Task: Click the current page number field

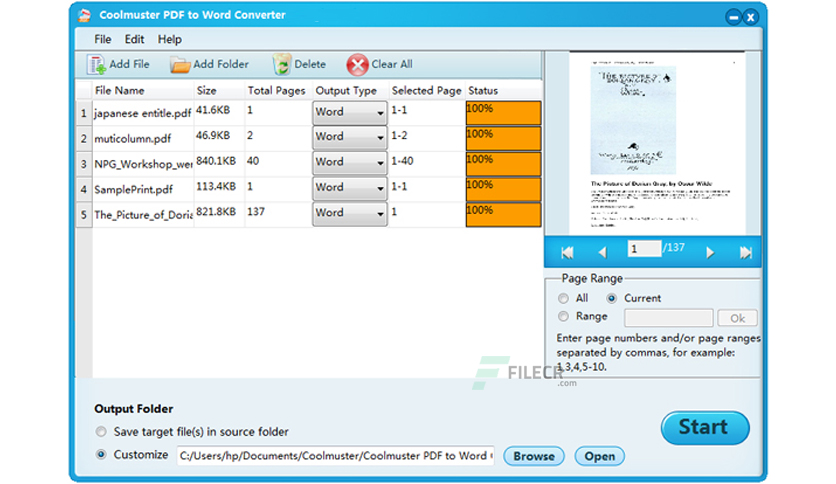Action: pos(644,249)
